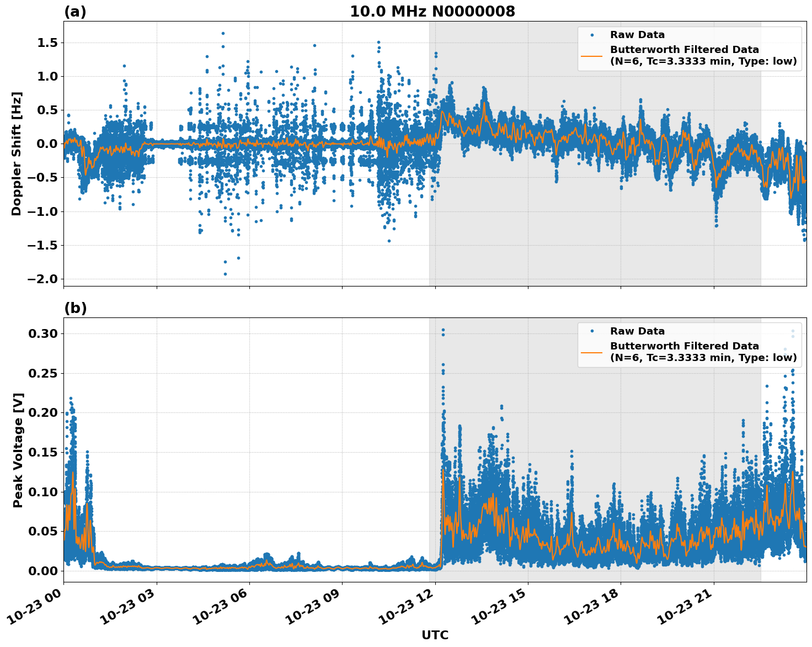Click "Butterworth Filtered Data" label in panel (a) legend

pyautogui.click(x=684, y=50)
